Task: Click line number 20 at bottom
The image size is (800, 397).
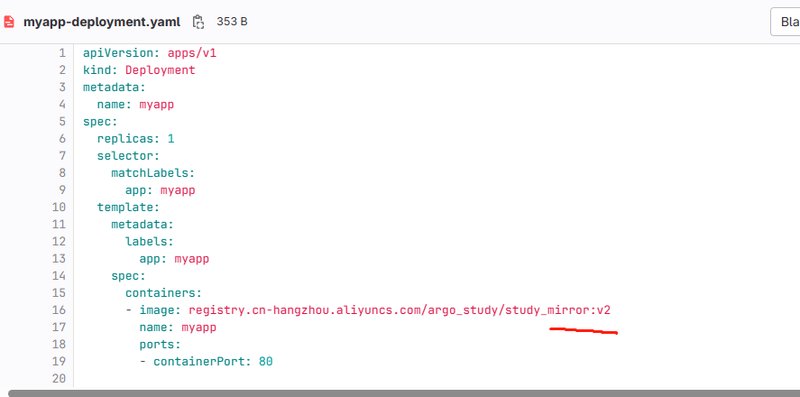Action: 59,378
